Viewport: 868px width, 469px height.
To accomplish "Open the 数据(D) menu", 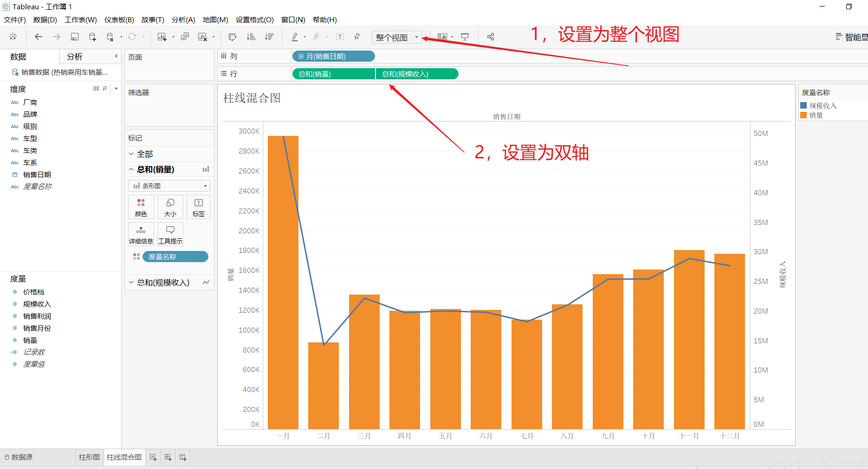I will pos(45,20).
